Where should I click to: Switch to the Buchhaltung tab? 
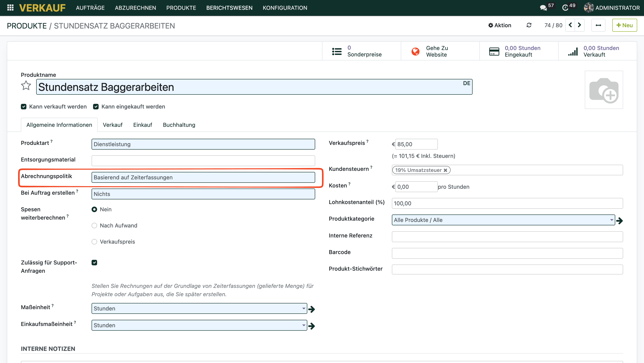[179, 125]
